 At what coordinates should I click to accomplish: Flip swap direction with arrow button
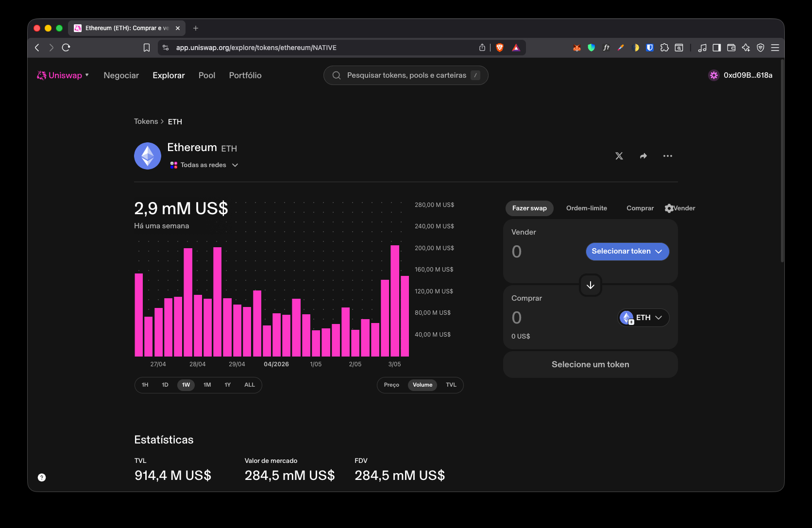click(x=591, y=285)
